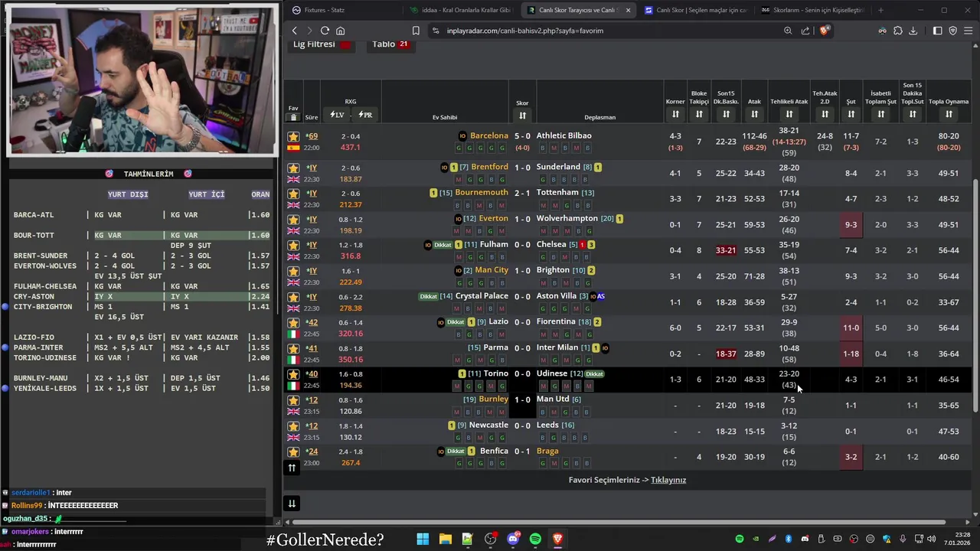Bookmark this page via the address bar icon

[x=416, y=31]
